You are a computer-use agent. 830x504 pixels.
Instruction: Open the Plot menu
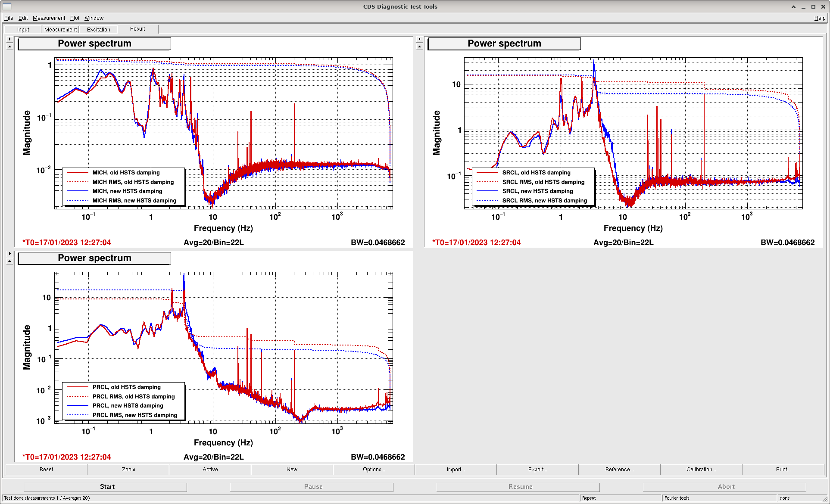click(75, 18)
